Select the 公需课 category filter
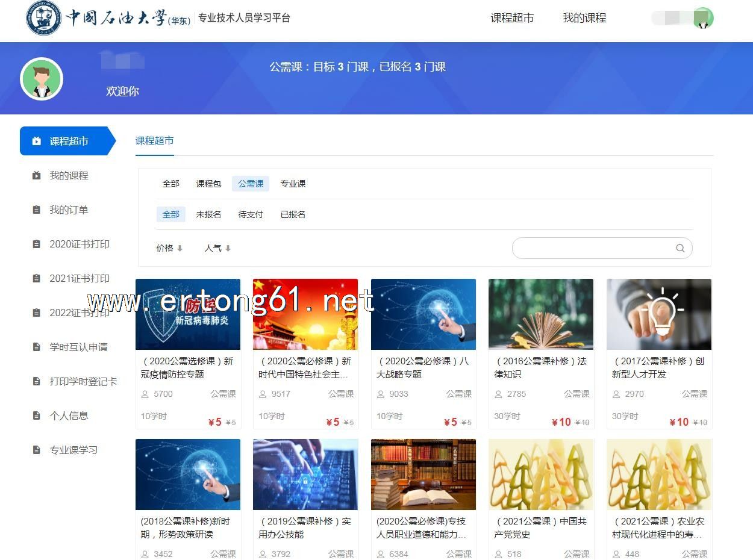The height and width of the screenshot is (560, 753). 251,184
